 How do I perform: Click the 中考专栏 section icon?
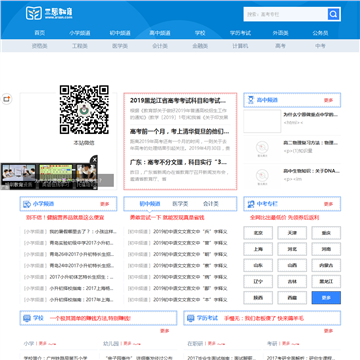tap(251, 204)
